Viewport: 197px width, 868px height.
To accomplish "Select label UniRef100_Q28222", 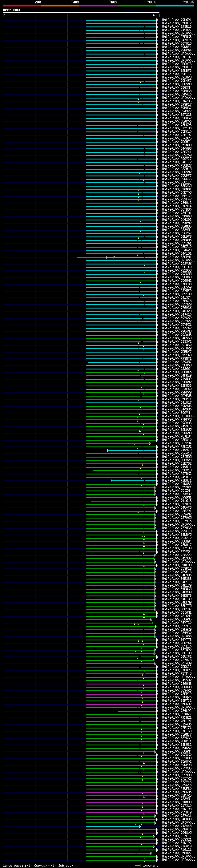I will (176, 555).
